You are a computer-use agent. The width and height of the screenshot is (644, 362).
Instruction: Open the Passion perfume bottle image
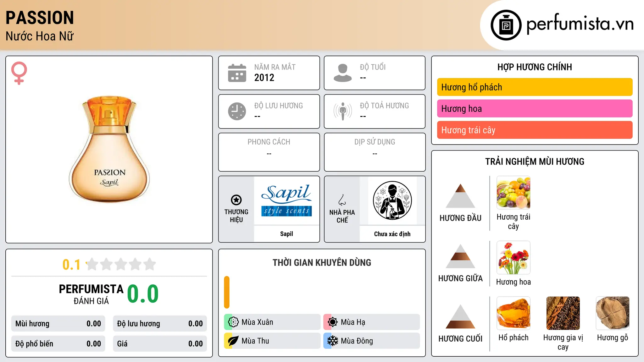(109, 149)
